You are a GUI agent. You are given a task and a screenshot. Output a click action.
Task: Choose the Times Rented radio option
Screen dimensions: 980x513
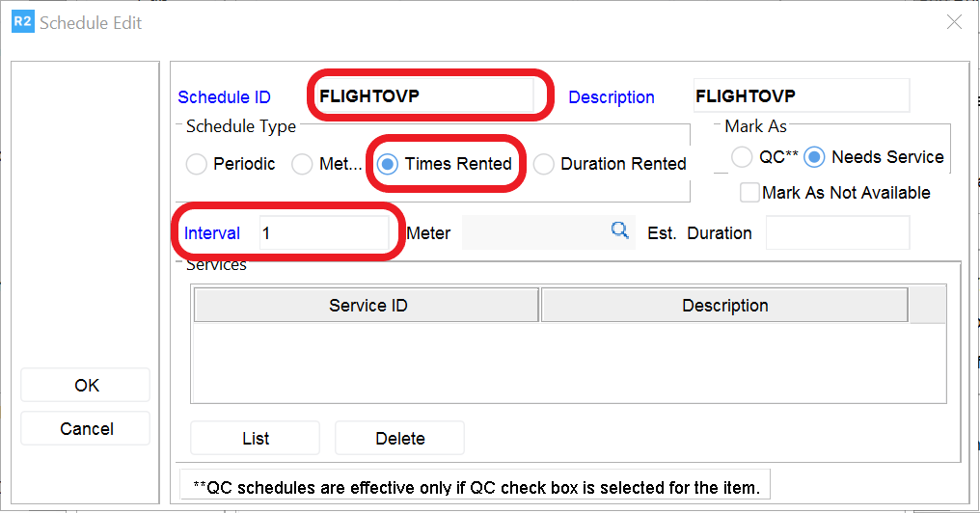tap(388, 164)
